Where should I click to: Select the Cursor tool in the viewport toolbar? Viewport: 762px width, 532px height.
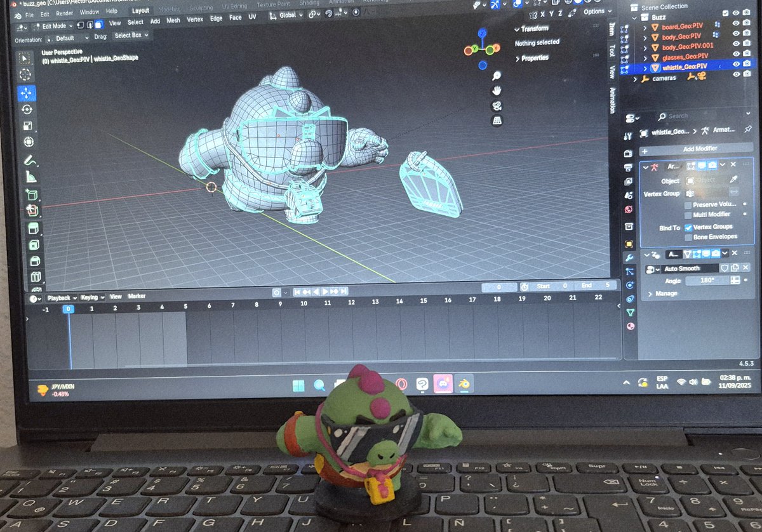pos(25,76)
